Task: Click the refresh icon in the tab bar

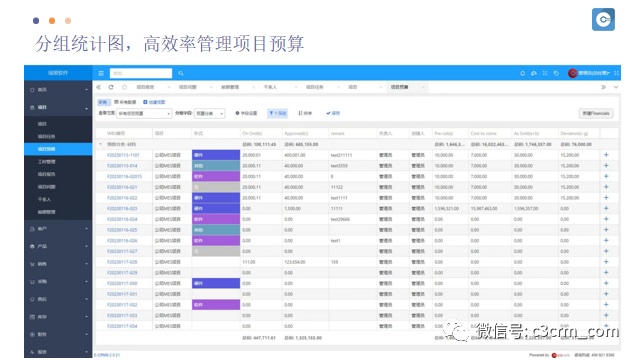Action: point(111,87)
